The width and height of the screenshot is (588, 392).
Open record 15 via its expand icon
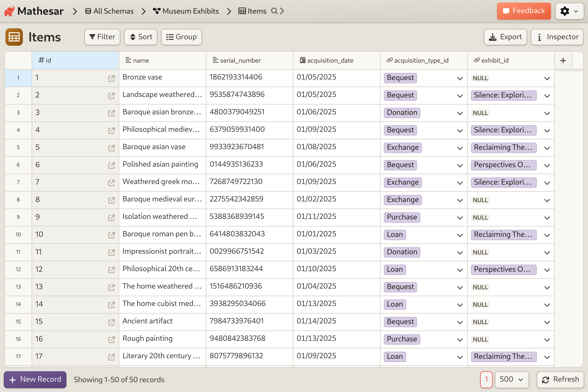coord(111,322)
